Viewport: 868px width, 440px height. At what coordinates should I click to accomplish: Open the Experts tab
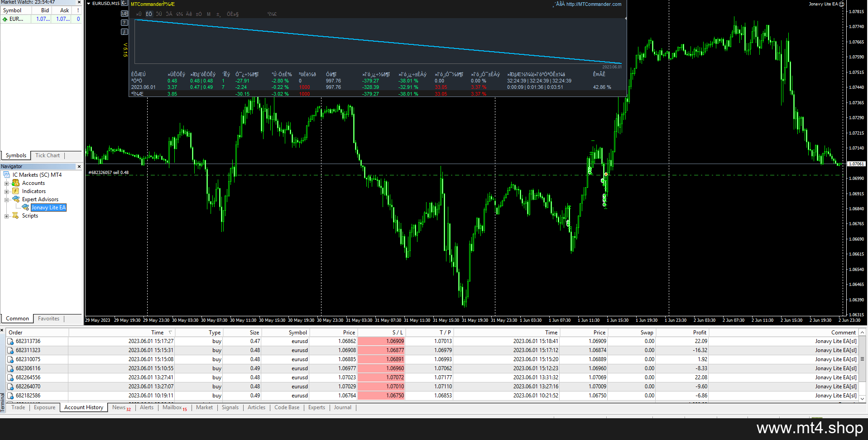pyautogui.click(x=317, y=407)
